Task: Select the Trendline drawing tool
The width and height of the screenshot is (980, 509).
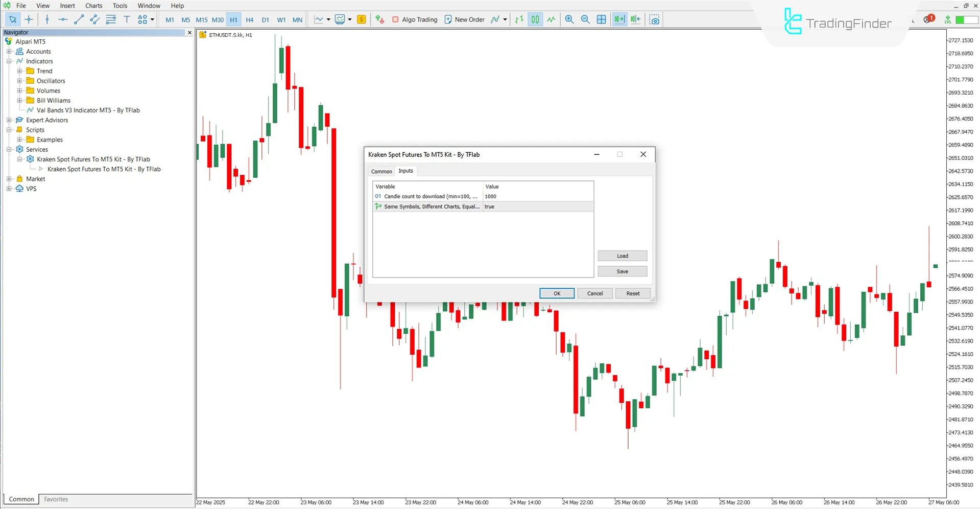Action: (x=79, y=19)
